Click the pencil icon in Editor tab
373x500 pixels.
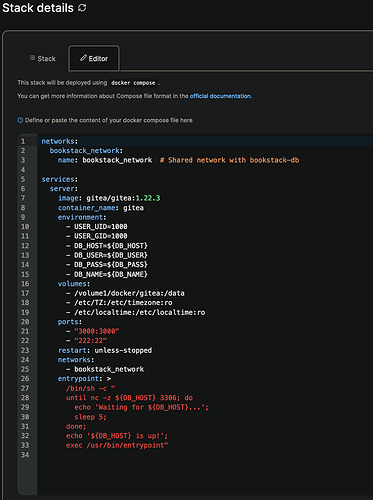pos(83,58)
